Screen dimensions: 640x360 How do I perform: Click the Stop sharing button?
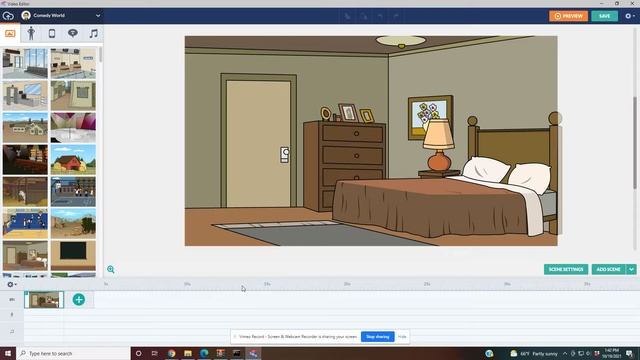(378, 337)
